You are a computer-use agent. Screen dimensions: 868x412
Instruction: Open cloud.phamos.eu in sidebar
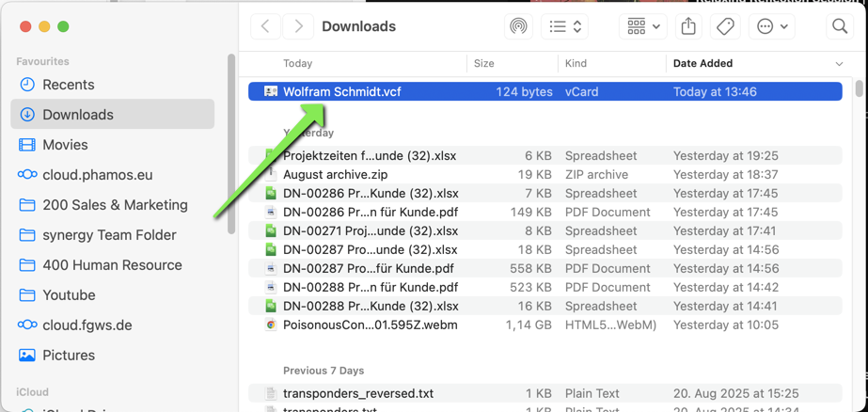coord(97,175)
